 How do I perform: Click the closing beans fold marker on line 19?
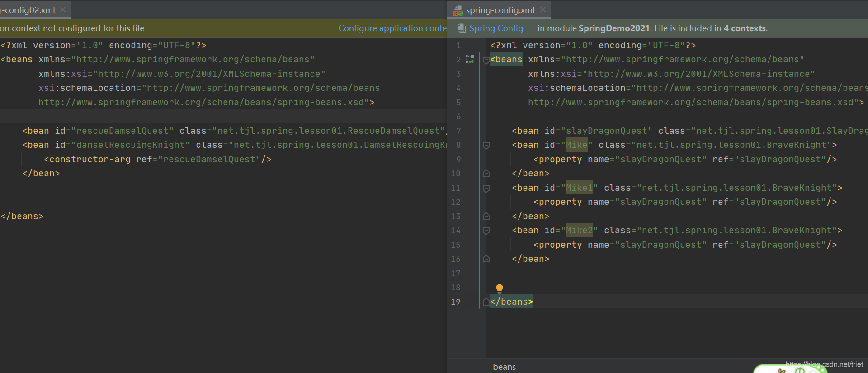[x=486, y=302]
